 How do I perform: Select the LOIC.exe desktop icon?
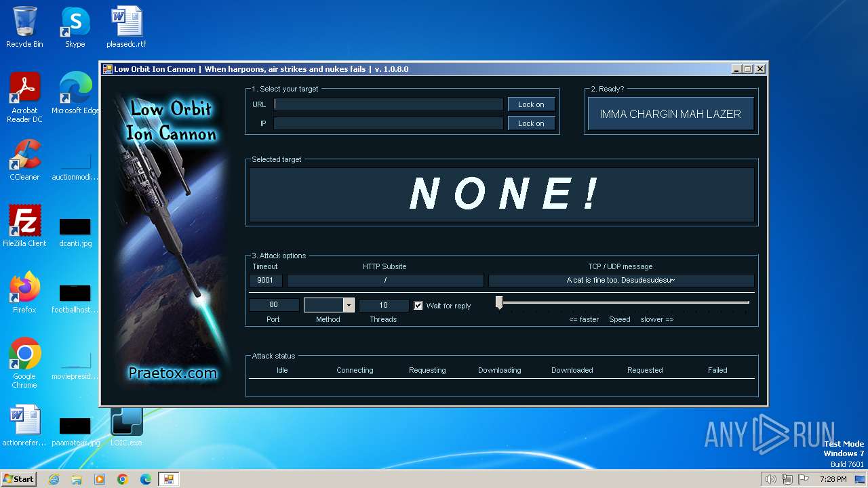126,426
